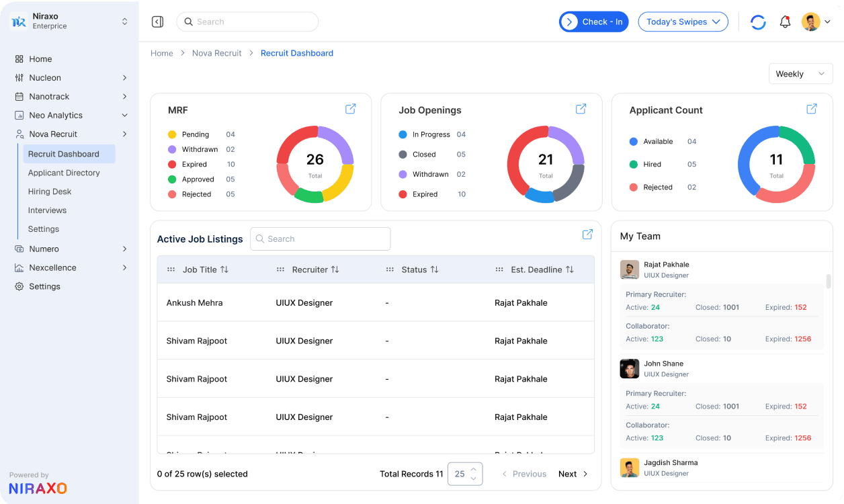This screenshot has height=504, width=844.
Task: Click the Check-In button
Action: (x=593, y=22)
